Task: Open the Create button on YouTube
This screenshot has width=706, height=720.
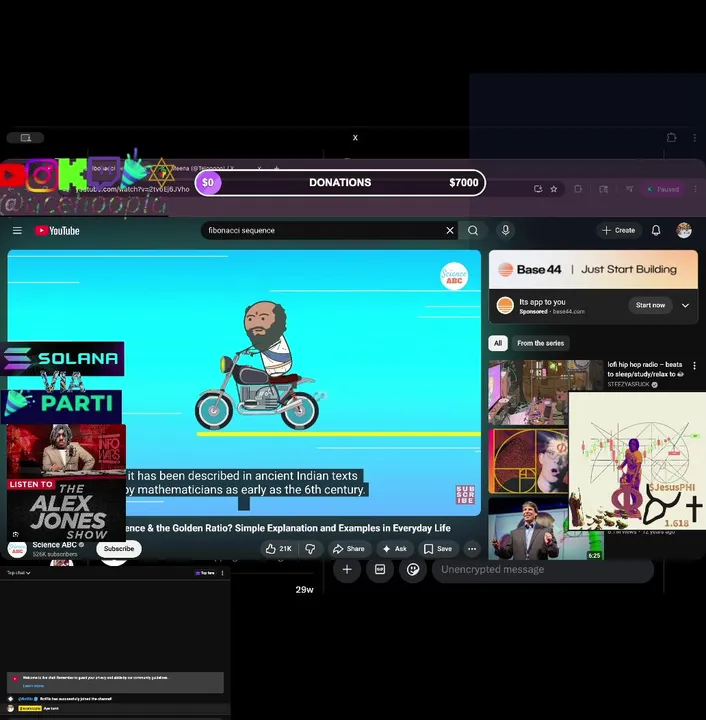Action: point(618,230)
